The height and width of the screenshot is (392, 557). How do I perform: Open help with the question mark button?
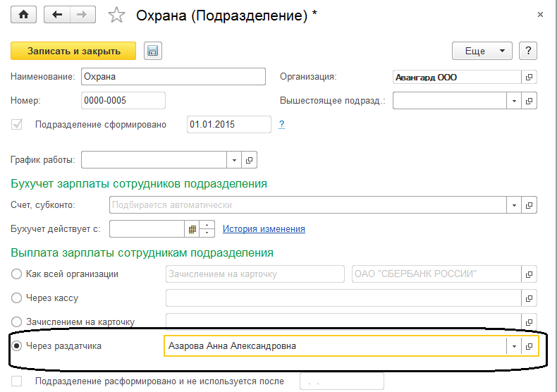527,51
